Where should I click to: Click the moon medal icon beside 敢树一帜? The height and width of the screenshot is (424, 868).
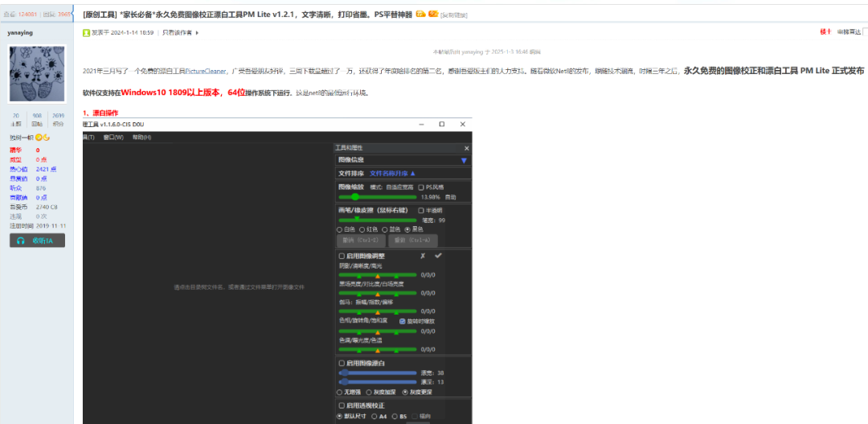(x=47, y=138)
